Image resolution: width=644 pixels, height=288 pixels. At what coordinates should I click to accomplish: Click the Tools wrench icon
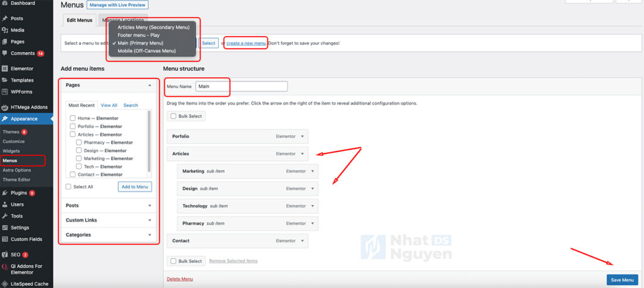click(5, 216)
